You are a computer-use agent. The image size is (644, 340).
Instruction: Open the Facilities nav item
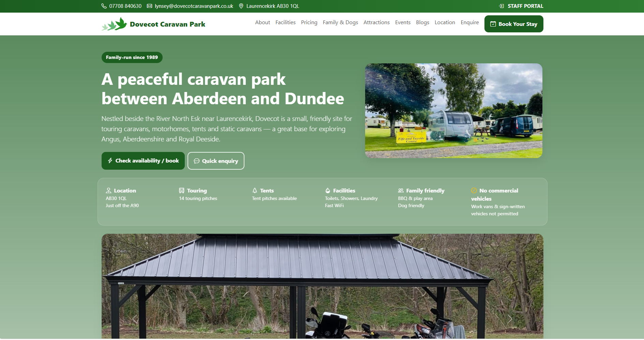pos(285,22)
